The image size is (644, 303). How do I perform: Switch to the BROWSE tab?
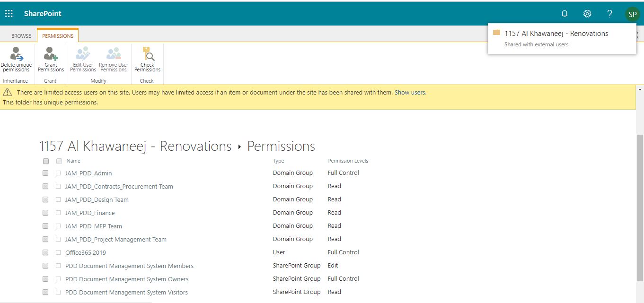(x=21, y=36)
